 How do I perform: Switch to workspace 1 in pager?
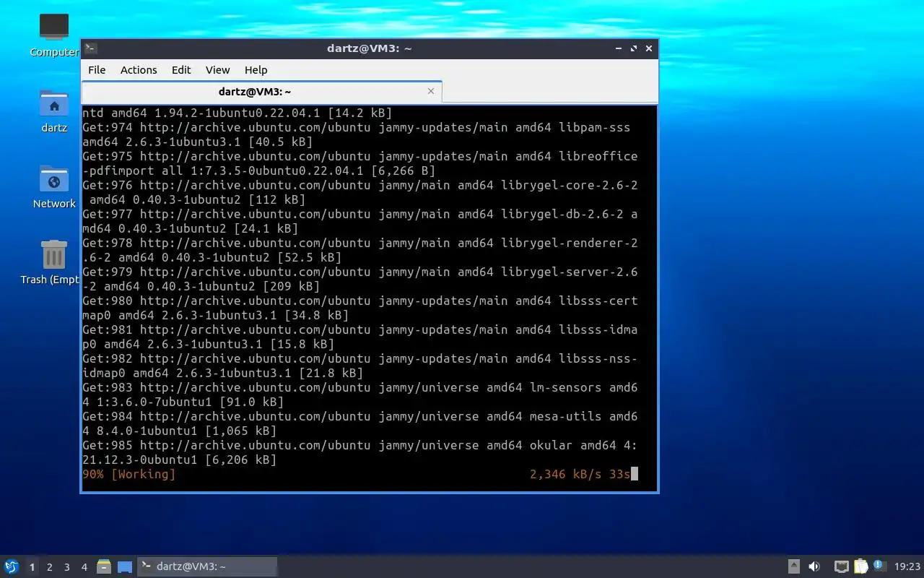point(32,567)
